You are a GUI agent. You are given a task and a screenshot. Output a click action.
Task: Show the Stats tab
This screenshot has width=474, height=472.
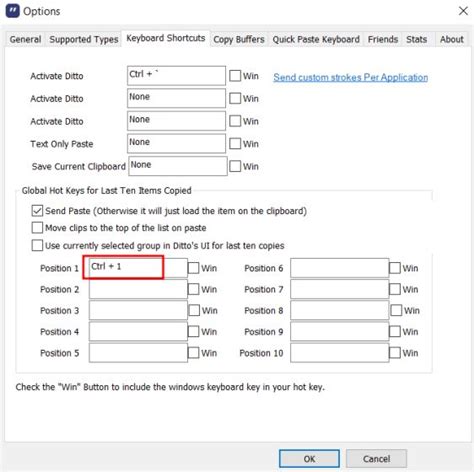[x=416, y=39]
